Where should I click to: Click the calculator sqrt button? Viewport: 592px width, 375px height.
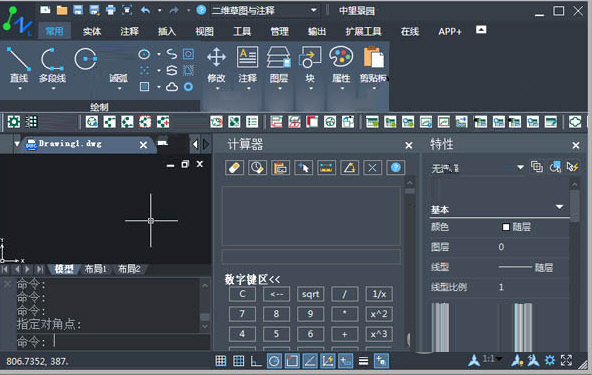310,294
